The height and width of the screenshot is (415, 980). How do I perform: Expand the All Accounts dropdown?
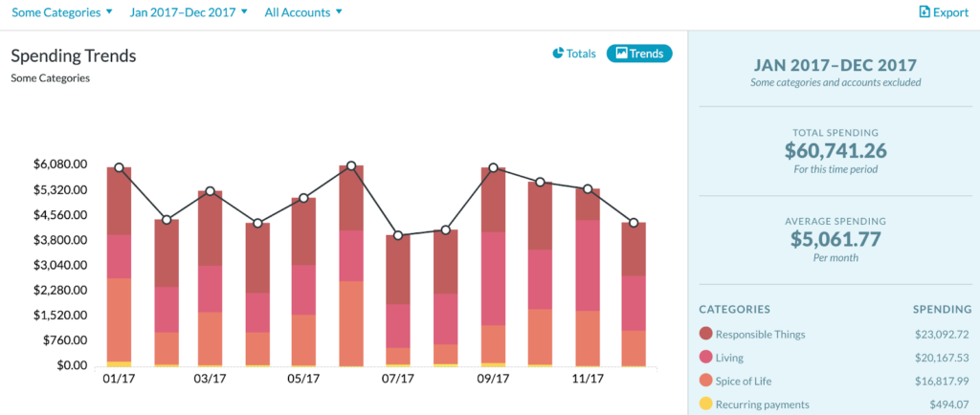(x=303, y=11)
